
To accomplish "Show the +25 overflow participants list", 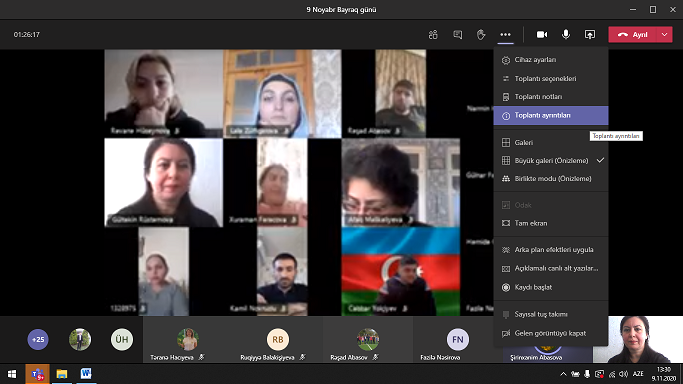I will [38, 339].
